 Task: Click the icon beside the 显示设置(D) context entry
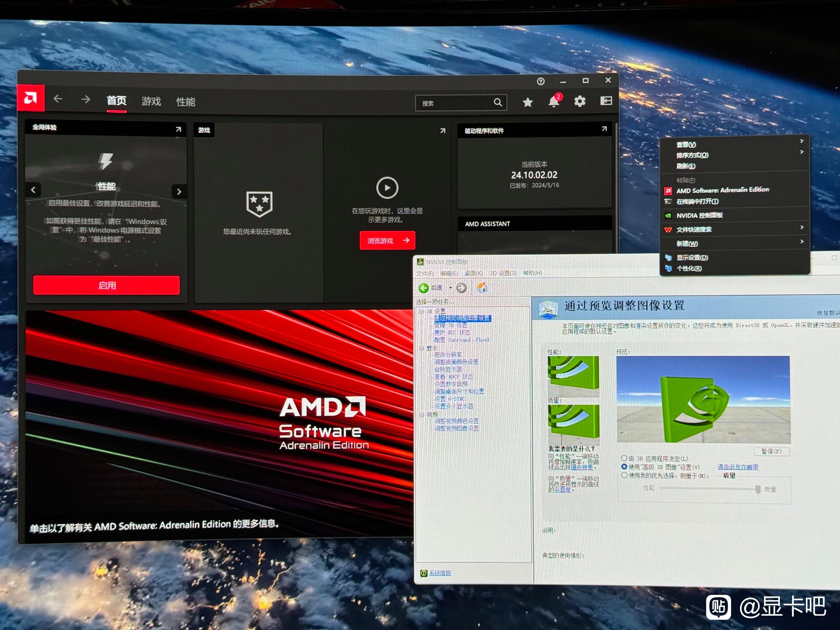[x=668, y=258]
